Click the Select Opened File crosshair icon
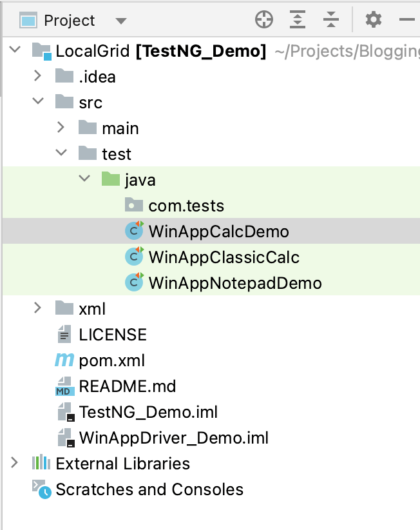This screenshot has height=530, width=420. (264, 19)
